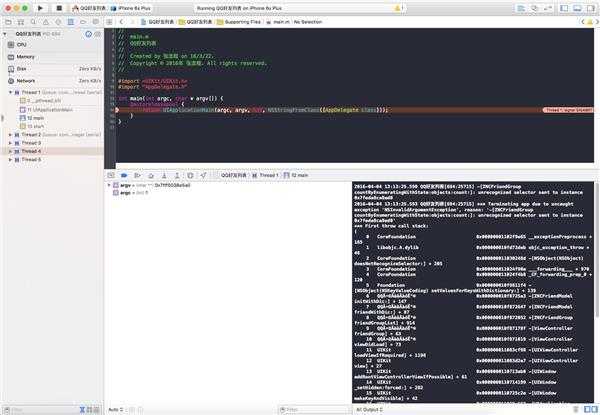Collapse the process tree in the debug navigator
The height and width of the screenshot is (415, 600).
pyautogui.click(x=5, y=34)
